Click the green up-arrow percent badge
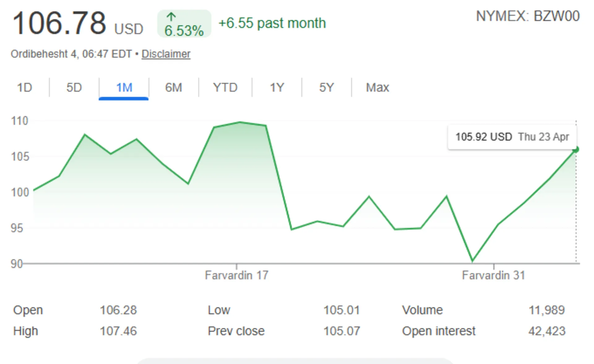594x364 pixels. [184, 24]
